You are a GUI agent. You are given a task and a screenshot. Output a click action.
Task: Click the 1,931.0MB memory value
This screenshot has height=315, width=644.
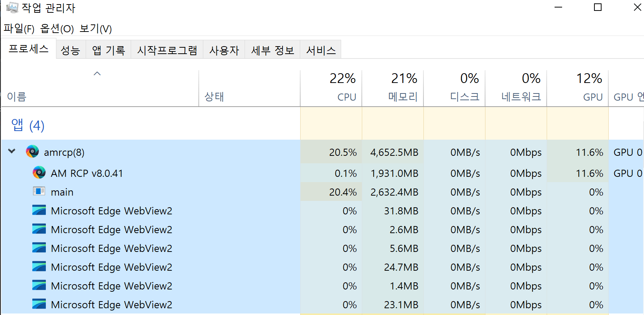(x=394, y=173)
